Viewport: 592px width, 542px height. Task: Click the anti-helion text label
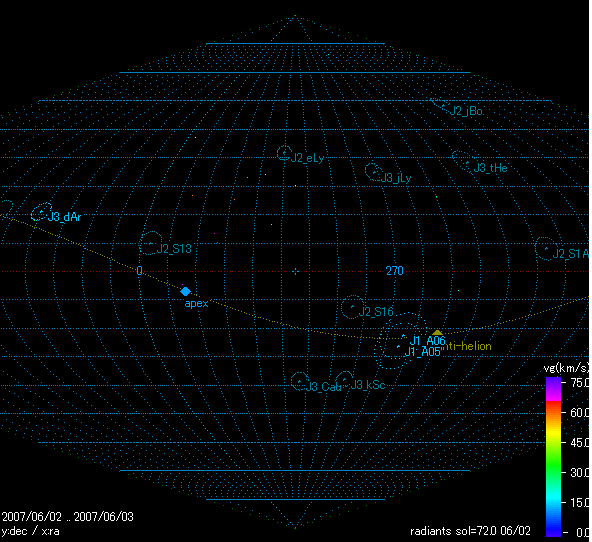pyautogui.click(x=467, y=346)
